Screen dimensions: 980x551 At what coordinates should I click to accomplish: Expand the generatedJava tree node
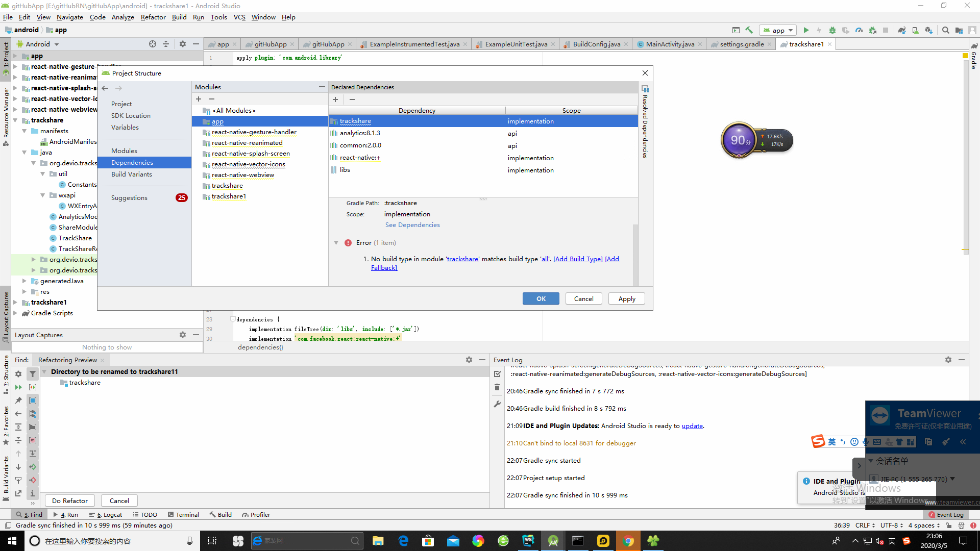24,281
